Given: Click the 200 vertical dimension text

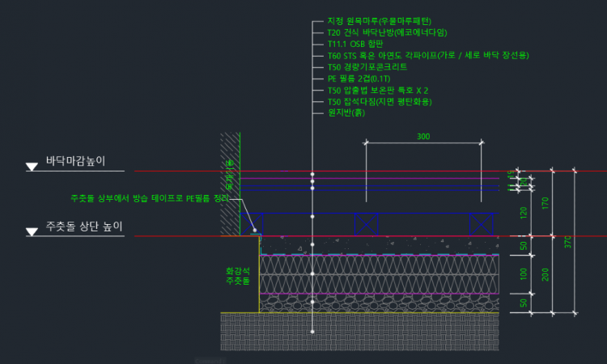Looking at the screenshot, I should pos(545,275).
